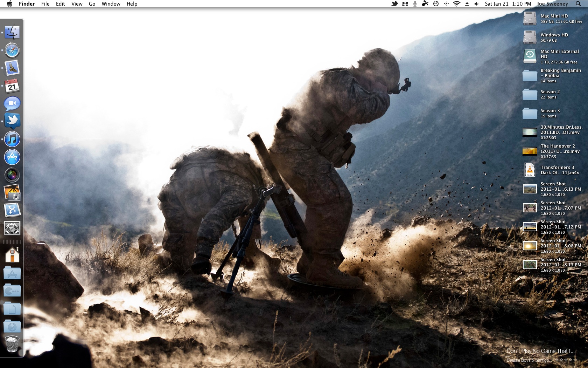Image resolution: width=588 pixels, height=368 pixels.
Task: Open Image Capture in the dock
Action: [x=12, y=192]
